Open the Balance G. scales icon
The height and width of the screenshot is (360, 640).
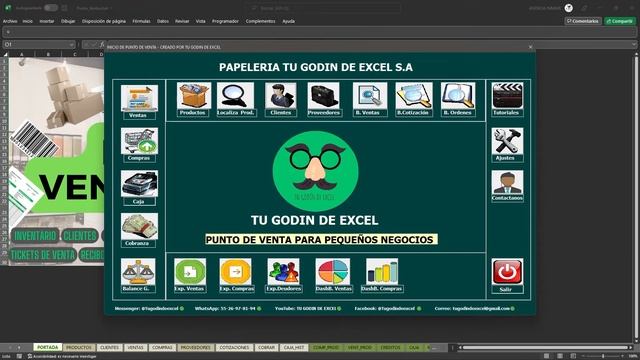click(x=138, y=271)
